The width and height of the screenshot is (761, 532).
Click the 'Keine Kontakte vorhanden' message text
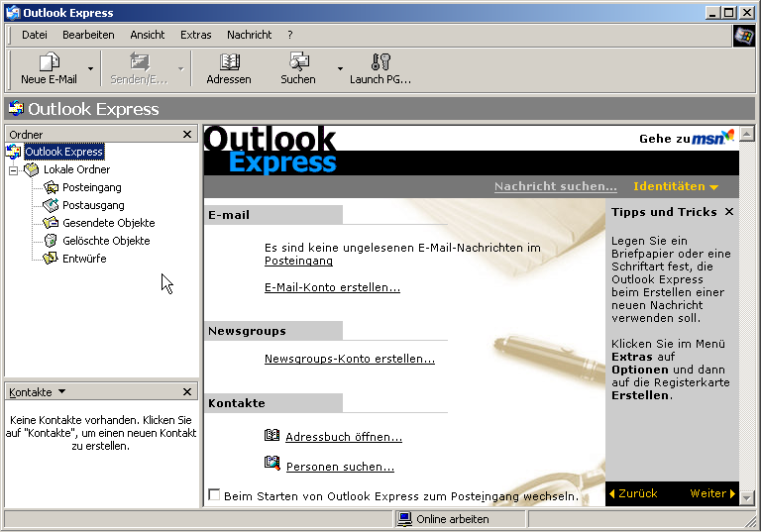pyautogui.click(x=101, y=433)
